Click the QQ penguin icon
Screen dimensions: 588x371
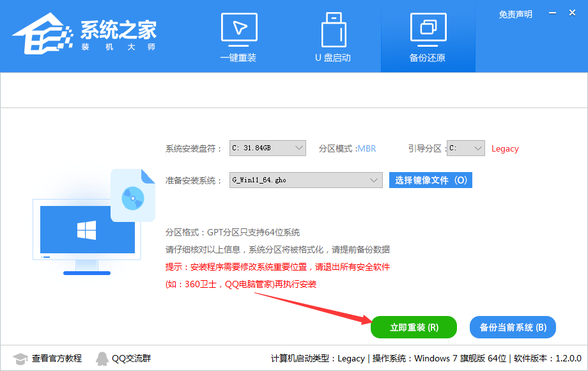coord(103,359)
